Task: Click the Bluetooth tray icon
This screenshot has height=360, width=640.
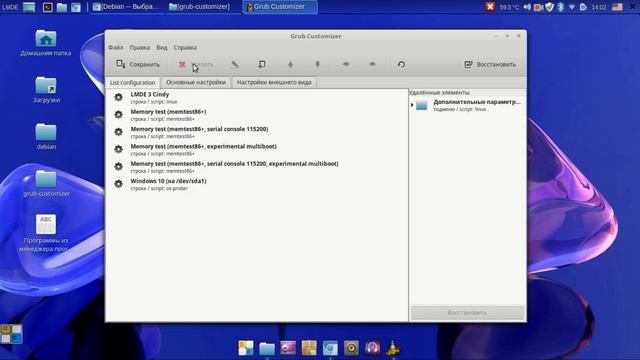Action: coord(560,7)
